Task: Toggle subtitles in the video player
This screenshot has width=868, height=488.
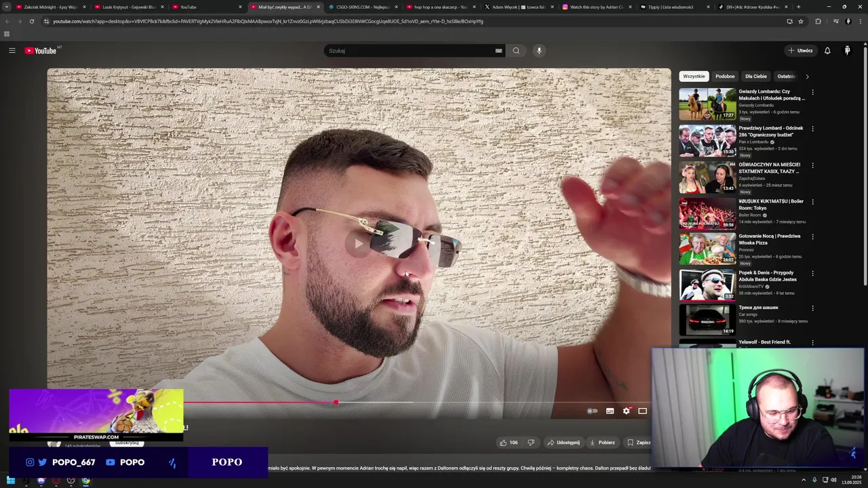Action: 610,411
